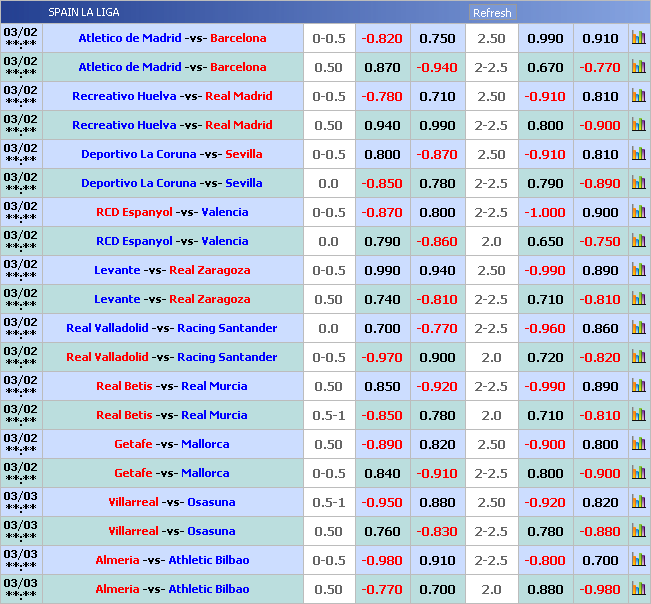Open Racing Santander in the 0.0 handicap row

point(227,328)
